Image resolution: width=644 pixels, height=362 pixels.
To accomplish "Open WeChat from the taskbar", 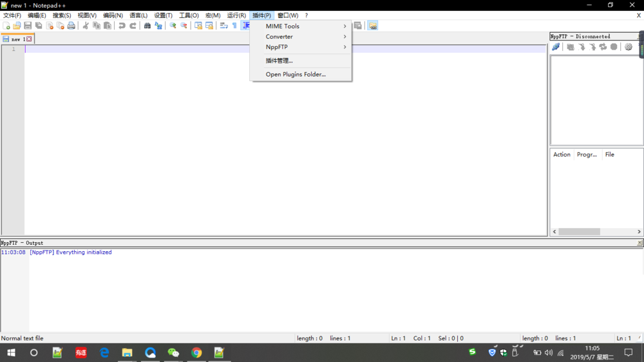I will [173, 352].
